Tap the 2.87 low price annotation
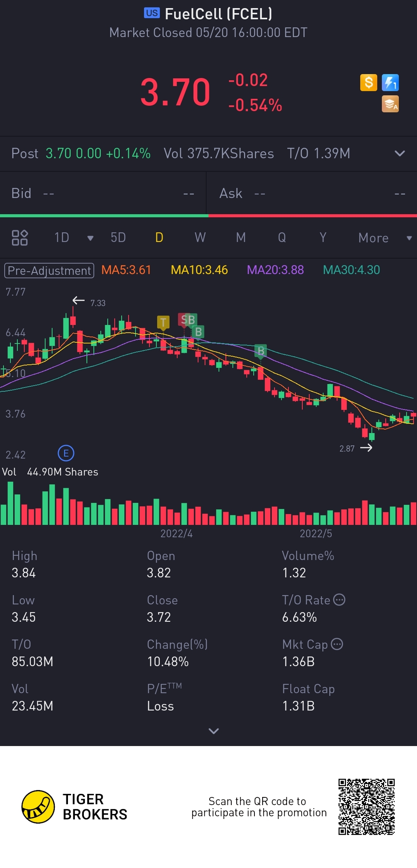The image size is (417, 868). click(347, 448)
